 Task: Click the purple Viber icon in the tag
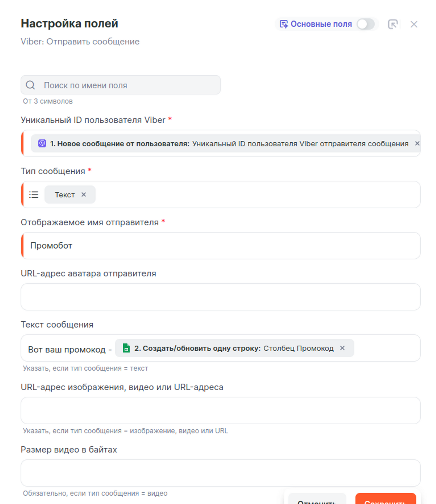click(x=42, y=144)
